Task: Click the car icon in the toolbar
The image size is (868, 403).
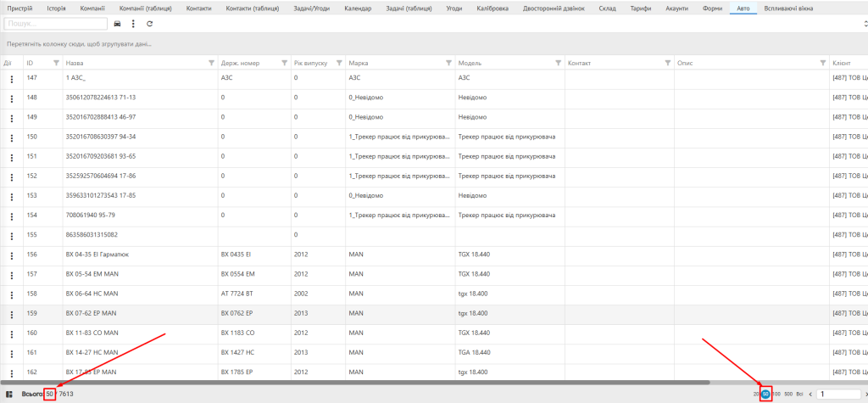Action: pyautogui.click(x=117, y=24)
